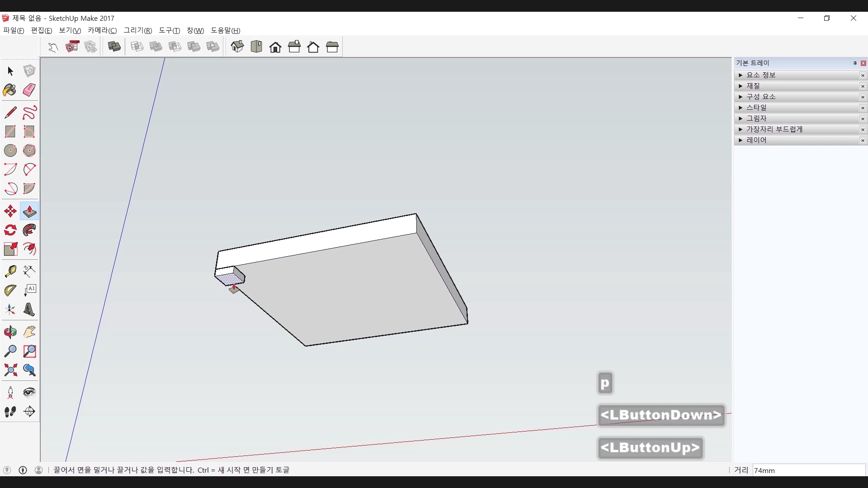
Task: Select the Eraser tool
Action: (x=29, y=90)
